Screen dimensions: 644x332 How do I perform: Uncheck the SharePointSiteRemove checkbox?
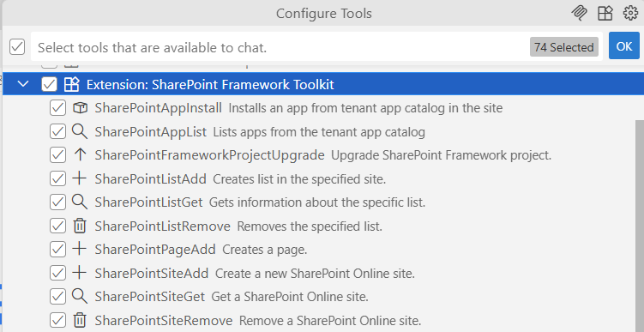(57, 320)
